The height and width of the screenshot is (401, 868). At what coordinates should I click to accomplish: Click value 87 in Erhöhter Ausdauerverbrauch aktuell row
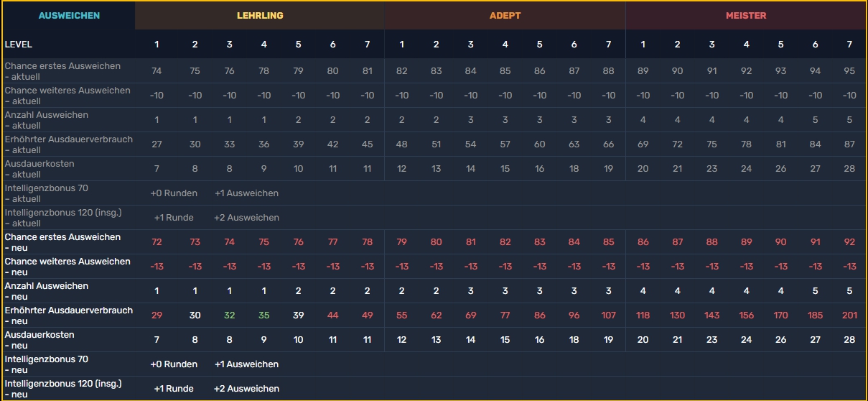(x=849, y=144)
